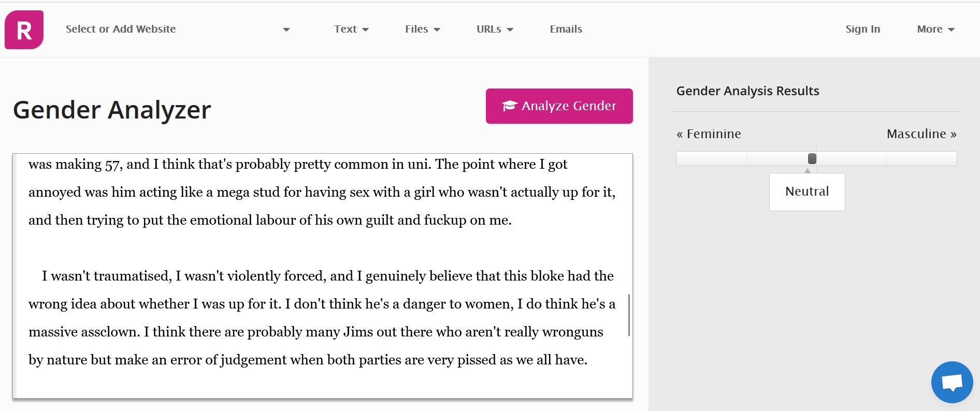This screenshot has height=411, width=980.
Task: Click the Masculine » label
Action: click(921, 134)
